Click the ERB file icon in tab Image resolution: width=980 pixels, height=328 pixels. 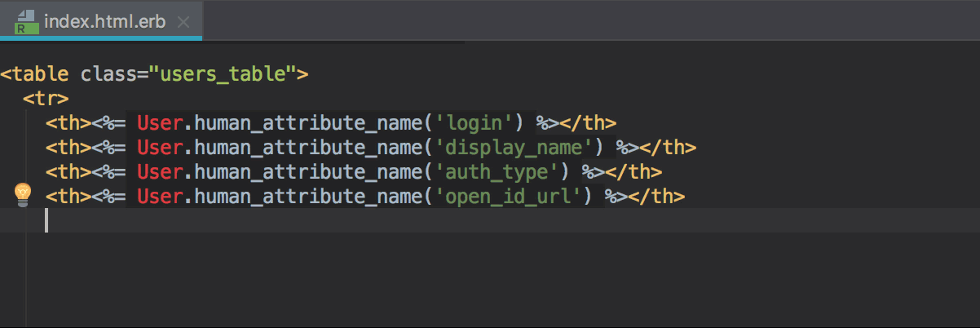point(26,22)
